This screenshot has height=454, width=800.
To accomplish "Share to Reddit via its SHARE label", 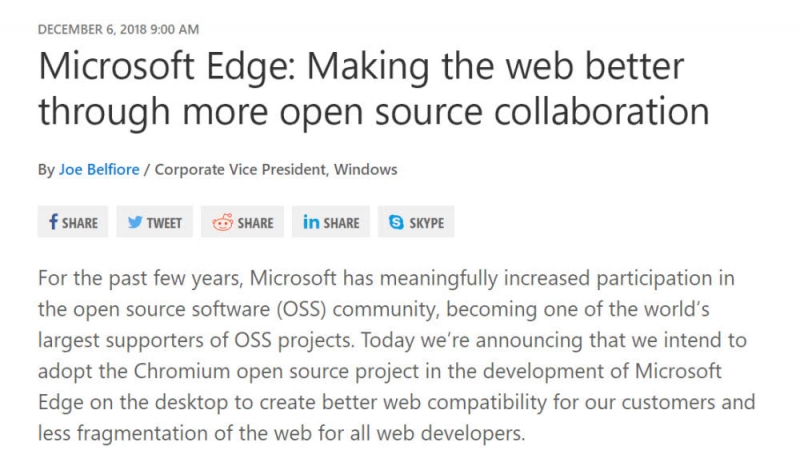I will tap(255, 223).
